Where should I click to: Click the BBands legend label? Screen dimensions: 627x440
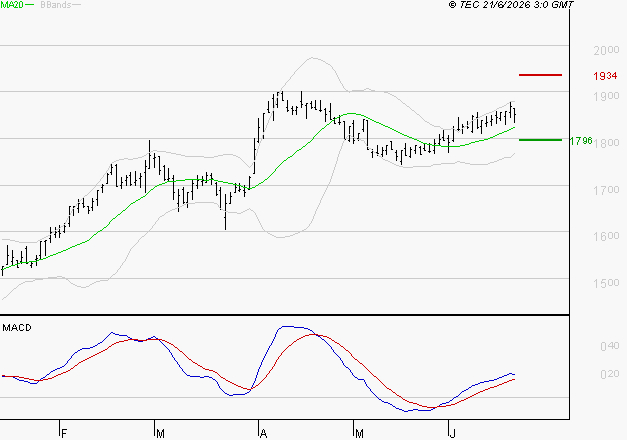(56, 4)
